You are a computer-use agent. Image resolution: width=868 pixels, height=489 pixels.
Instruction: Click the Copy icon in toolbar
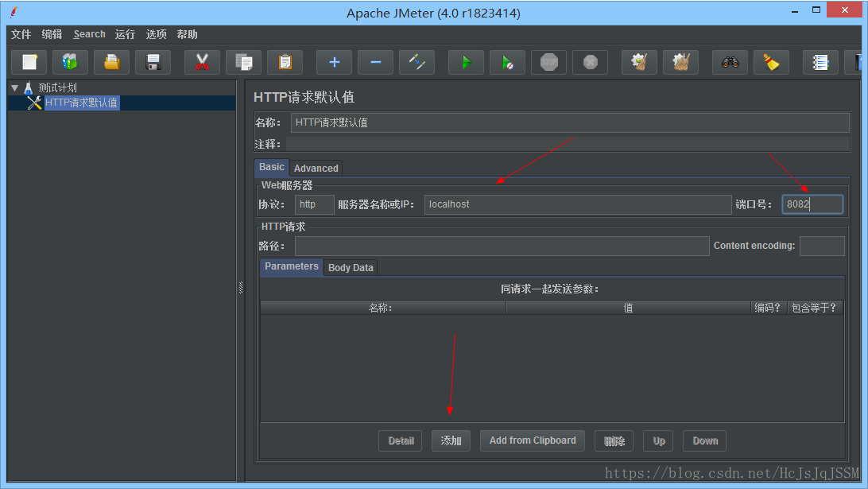(x=243, y=62)
